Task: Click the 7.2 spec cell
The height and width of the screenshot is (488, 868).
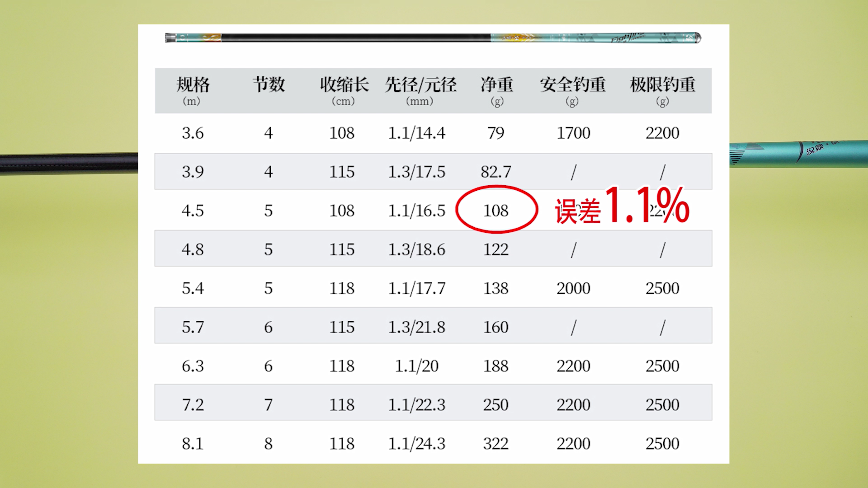Action: pyautogui.click(x=193, y=405)
